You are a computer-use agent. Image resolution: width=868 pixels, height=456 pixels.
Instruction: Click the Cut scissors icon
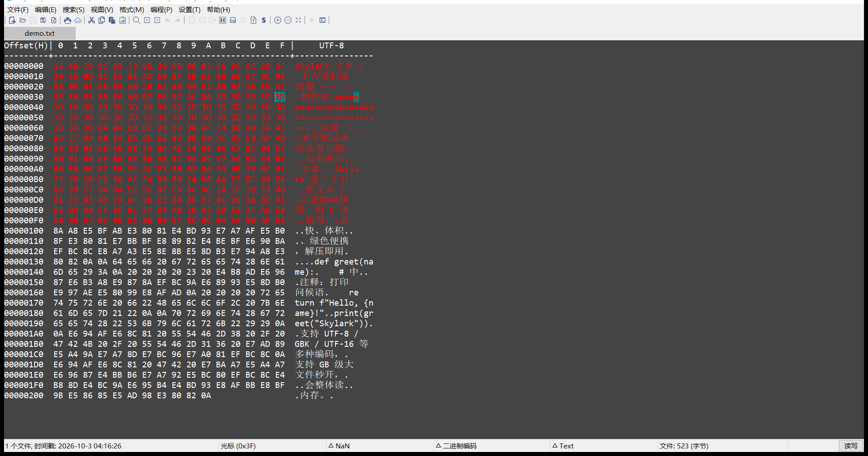[x=91, y=20]
